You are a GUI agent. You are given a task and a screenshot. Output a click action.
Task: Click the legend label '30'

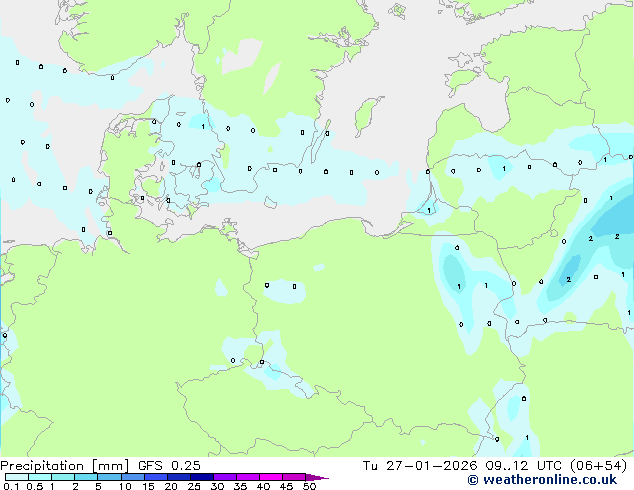click(217, 486)
